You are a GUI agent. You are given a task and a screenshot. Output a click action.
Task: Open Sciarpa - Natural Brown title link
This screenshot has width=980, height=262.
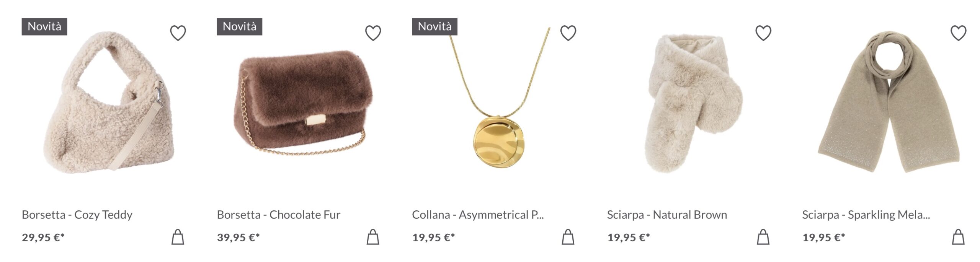pyautogui.click(x=667, y=215)
